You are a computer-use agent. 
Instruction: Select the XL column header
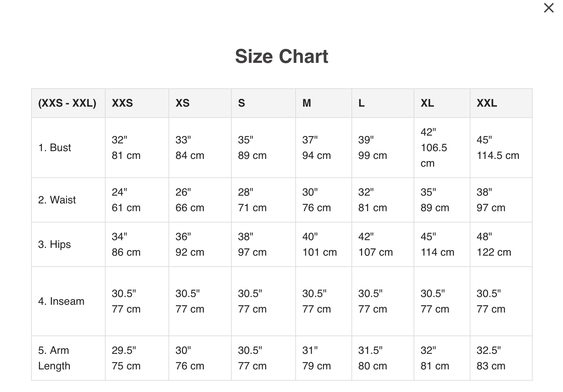pos(427,103)
